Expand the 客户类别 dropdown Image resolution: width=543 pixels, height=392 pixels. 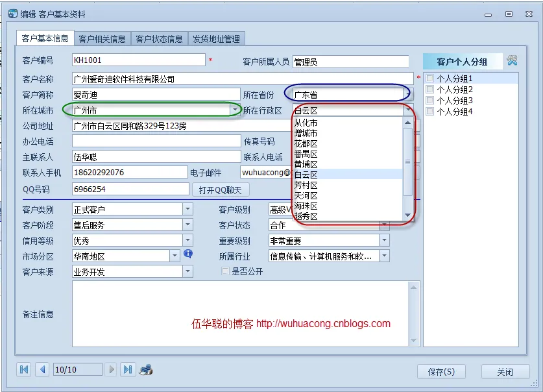[187, 209]
